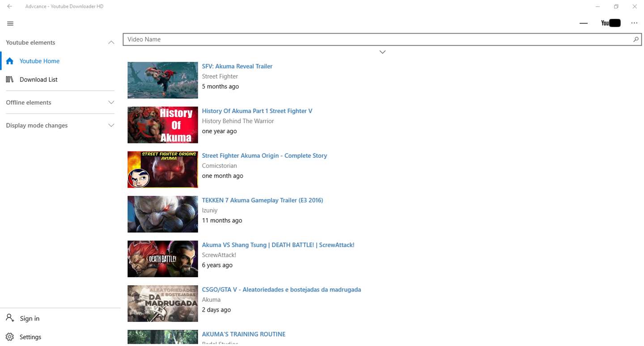Click the Youtube Home house icon
This screenshot has height=346, width=644.
(x=10, y=61)
